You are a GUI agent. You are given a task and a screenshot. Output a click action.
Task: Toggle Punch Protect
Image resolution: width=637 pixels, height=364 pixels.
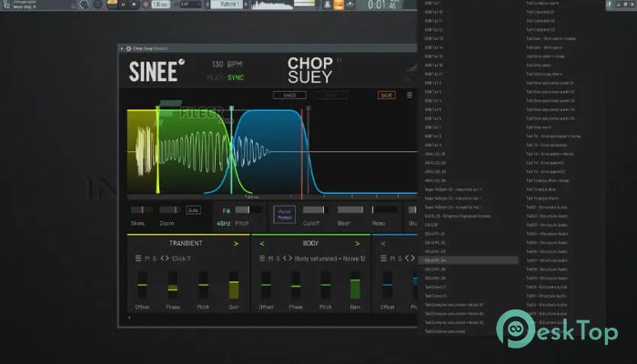284,215
